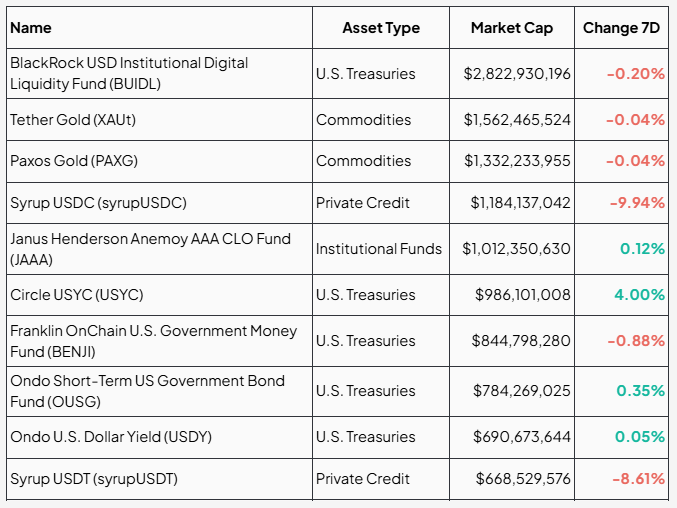Open the Syrup USDT (syrupUSDT) entry

point(94,479)
